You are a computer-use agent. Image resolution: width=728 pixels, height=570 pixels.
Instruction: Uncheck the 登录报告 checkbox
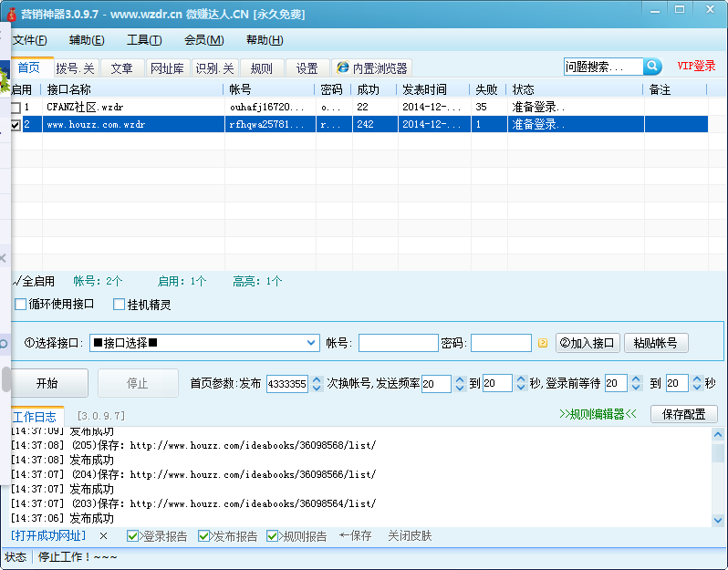(133, 536)
